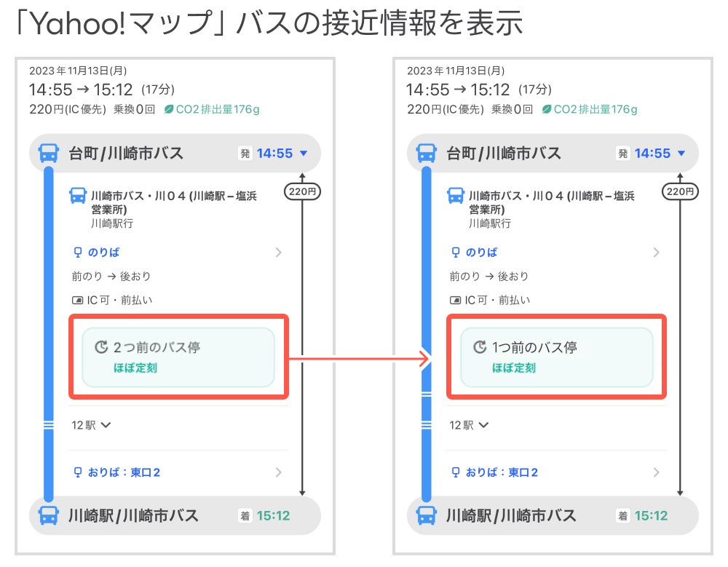Open おりば：東口2 link in left panel
The width and height of the screenshot is (728, 567).
pyautogui.click(x=178, y=472)
